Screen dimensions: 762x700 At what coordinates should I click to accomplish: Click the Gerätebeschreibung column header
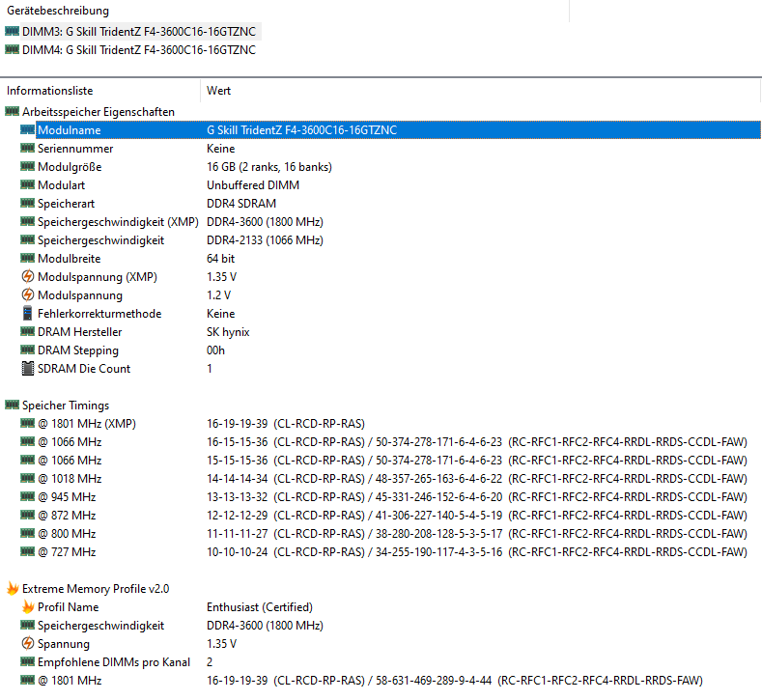[58, 11]
